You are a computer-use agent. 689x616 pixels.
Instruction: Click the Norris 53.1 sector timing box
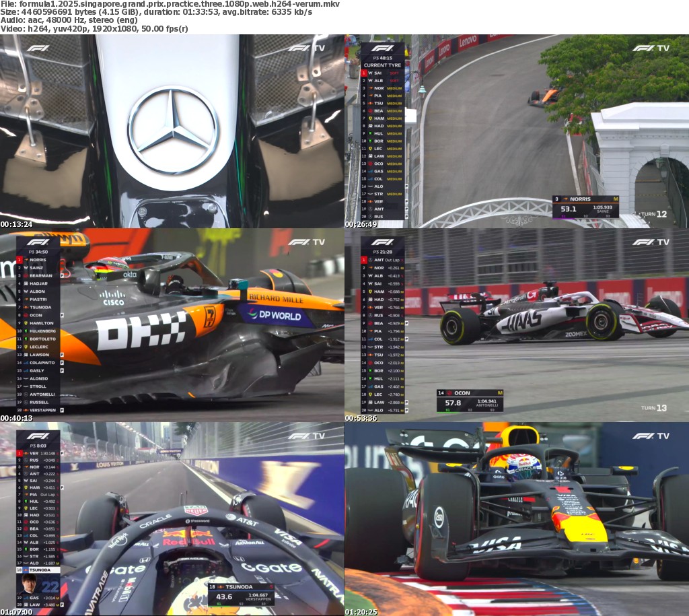585,207
